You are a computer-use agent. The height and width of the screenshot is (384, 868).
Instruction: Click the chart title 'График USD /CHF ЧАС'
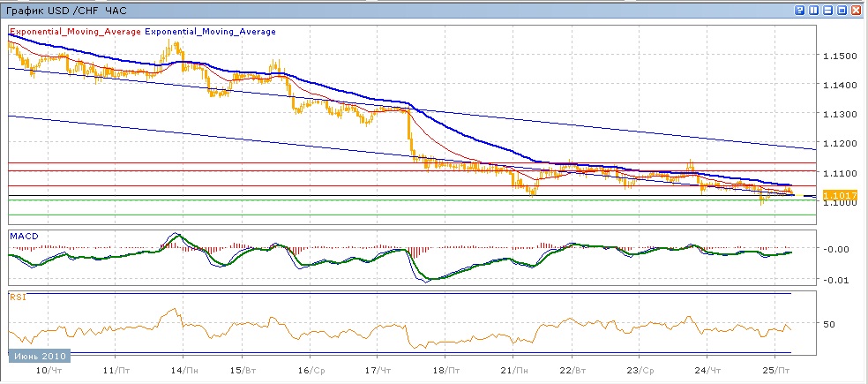click(66, 10)
